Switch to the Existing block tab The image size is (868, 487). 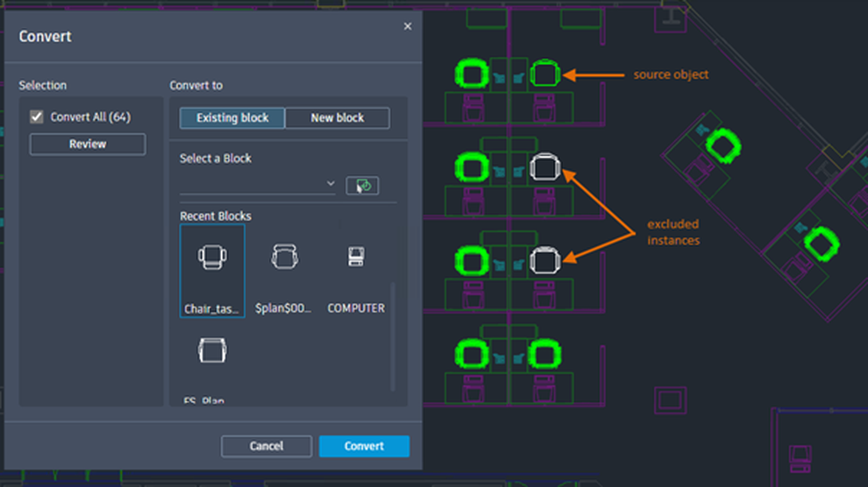[x=232, y=117]
